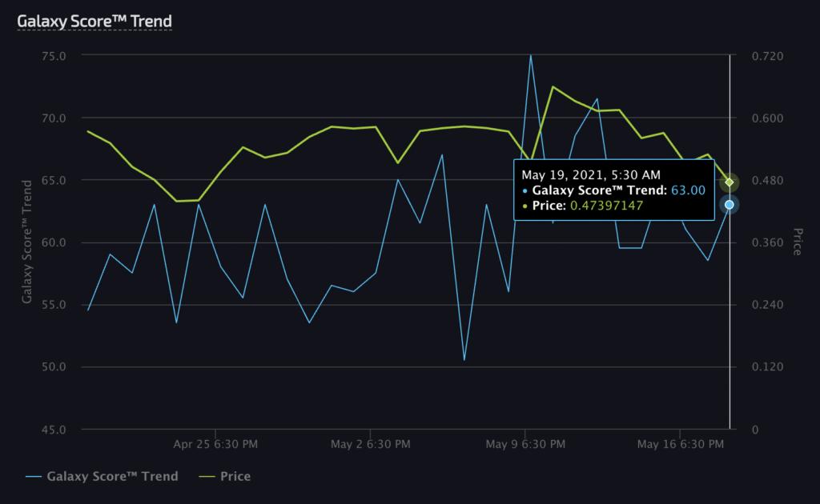
Task: Toggle the Price series in the legend
Action: tap(225, 476)
